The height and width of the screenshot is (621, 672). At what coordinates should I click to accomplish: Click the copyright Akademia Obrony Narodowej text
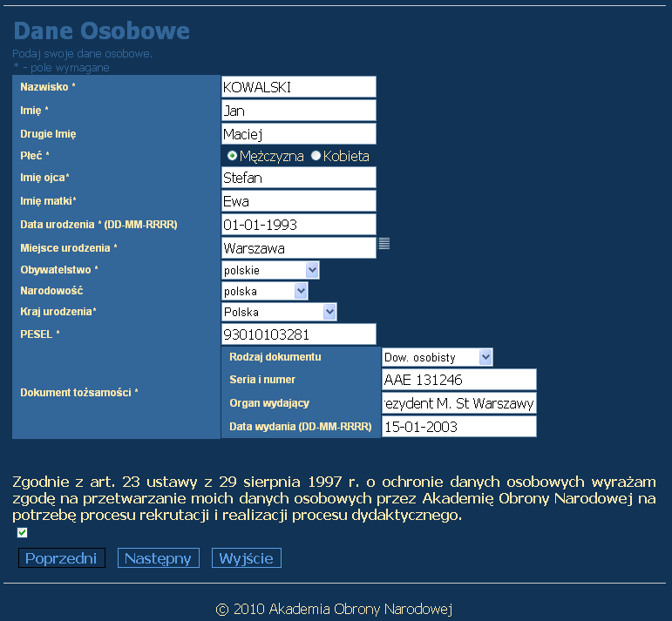tap(334, 609)
